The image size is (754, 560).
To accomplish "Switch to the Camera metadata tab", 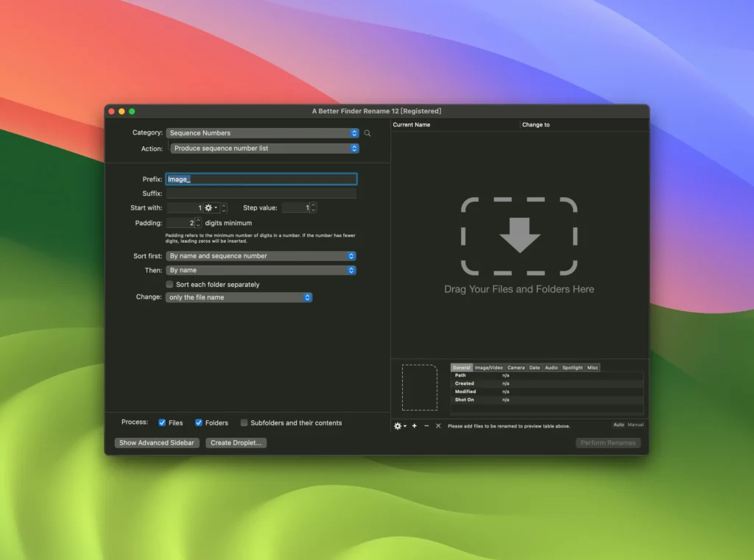I will coord(516,367).
